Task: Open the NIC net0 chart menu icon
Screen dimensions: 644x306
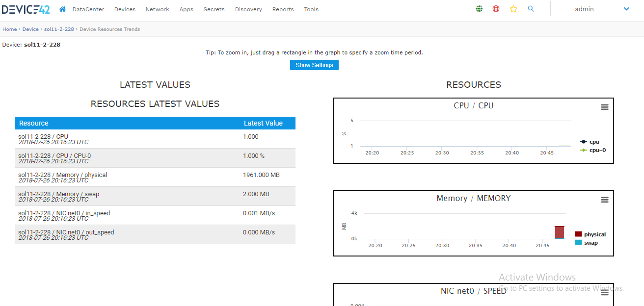Action: pyautogui.click(x=605, y=293)
